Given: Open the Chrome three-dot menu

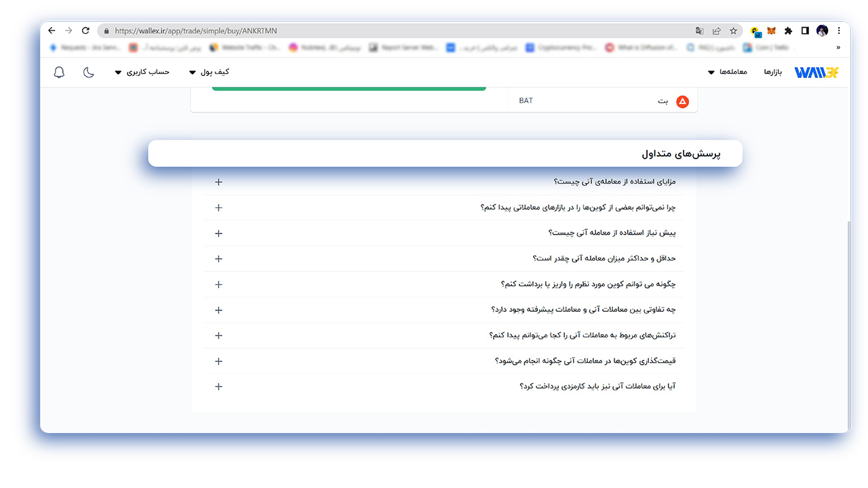Looking at the screenshot, I should tap(840, 30).
